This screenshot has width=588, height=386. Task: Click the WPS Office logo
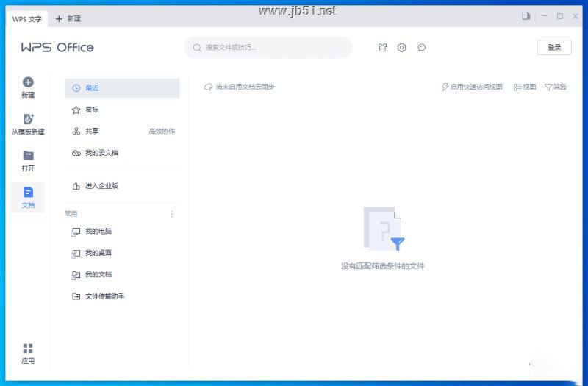tap(57, 48)
